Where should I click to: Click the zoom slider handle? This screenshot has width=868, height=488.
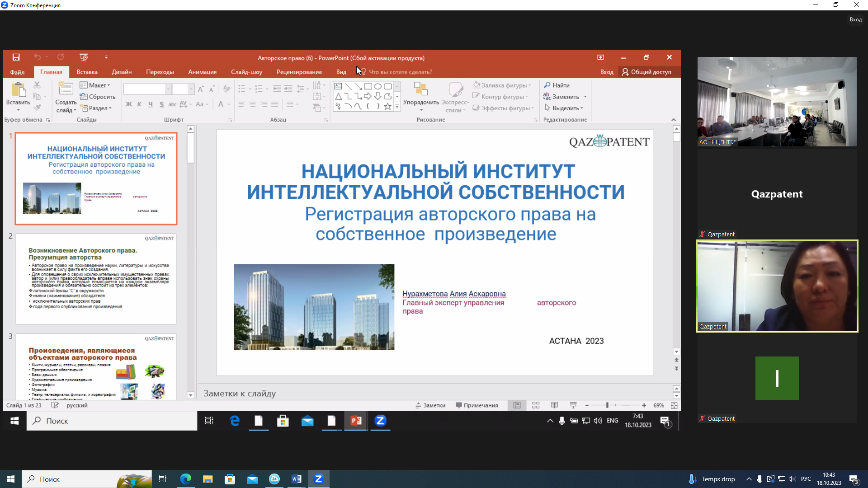(x=607, y=405)
